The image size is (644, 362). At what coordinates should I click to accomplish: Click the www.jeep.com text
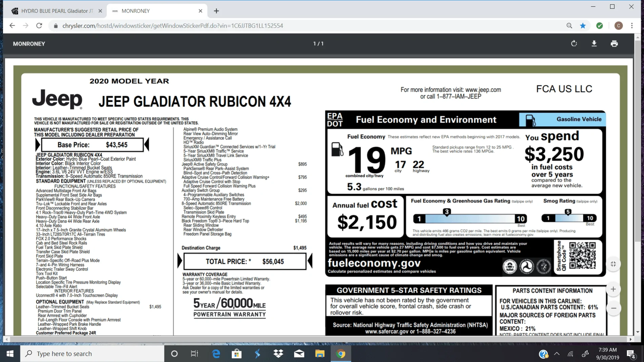click(483, 90)
